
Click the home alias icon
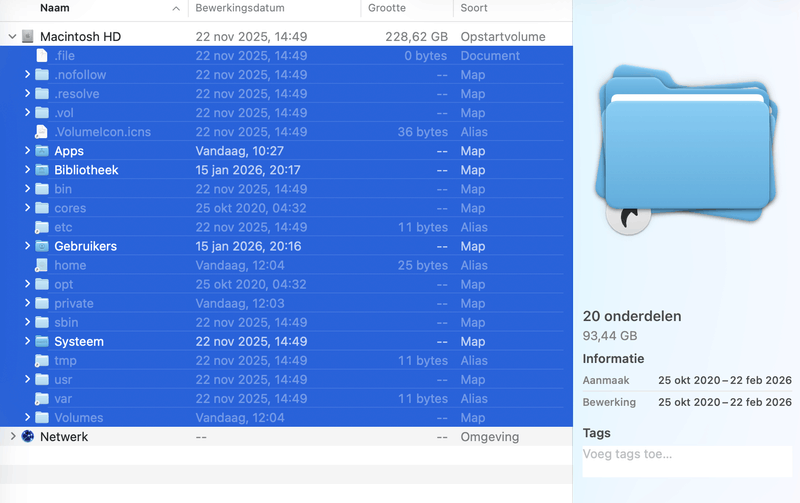click(42, 265)
